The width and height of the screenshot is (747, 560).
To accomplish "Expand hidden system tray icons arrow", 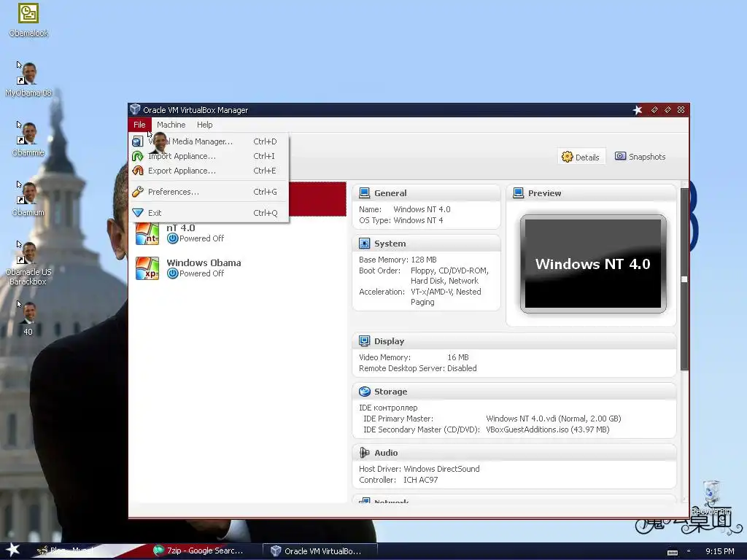I will 689,551.
